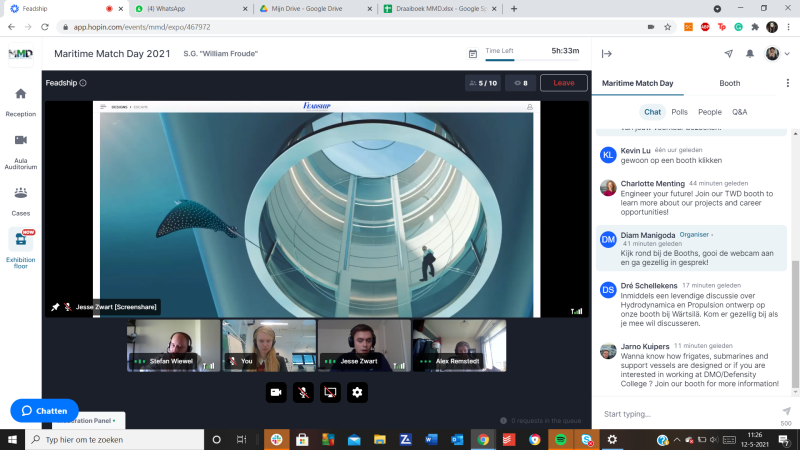Open the event schedule calendar icon
The width and height of the screenshot is (800, 450).
coord(473,54)
